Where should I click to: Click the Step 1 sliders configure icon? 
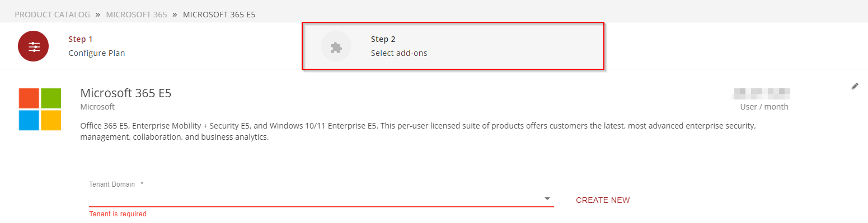coord(33,46)
